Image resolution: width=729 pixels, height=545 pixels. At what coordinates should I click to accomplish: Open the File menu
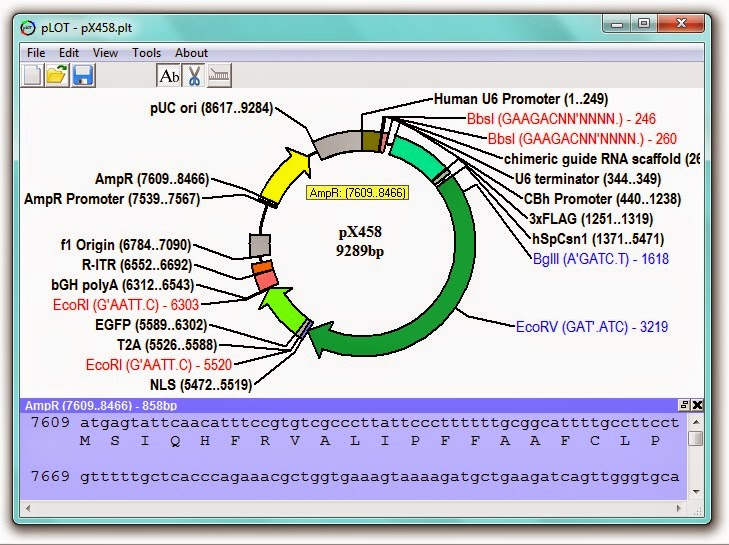pos(36,53)
